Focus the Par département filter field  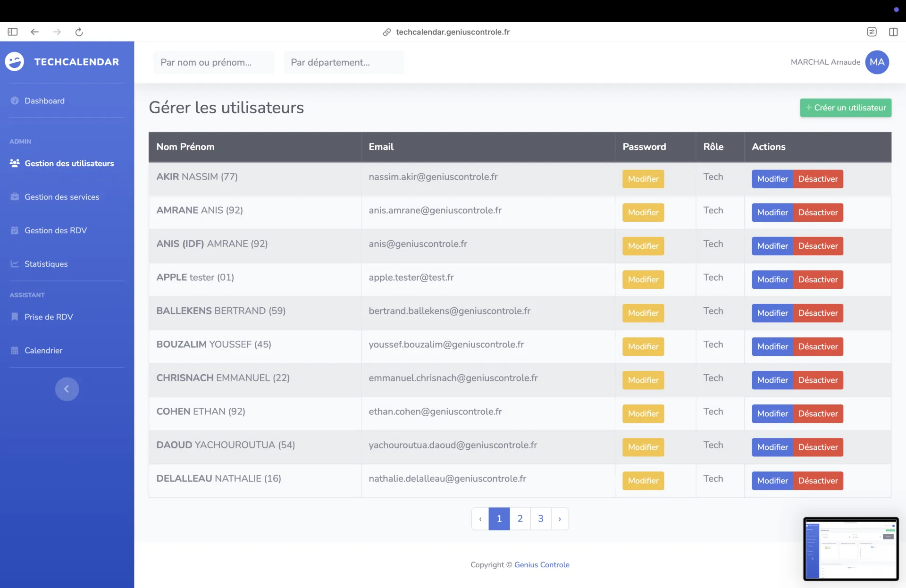(344, 62)
